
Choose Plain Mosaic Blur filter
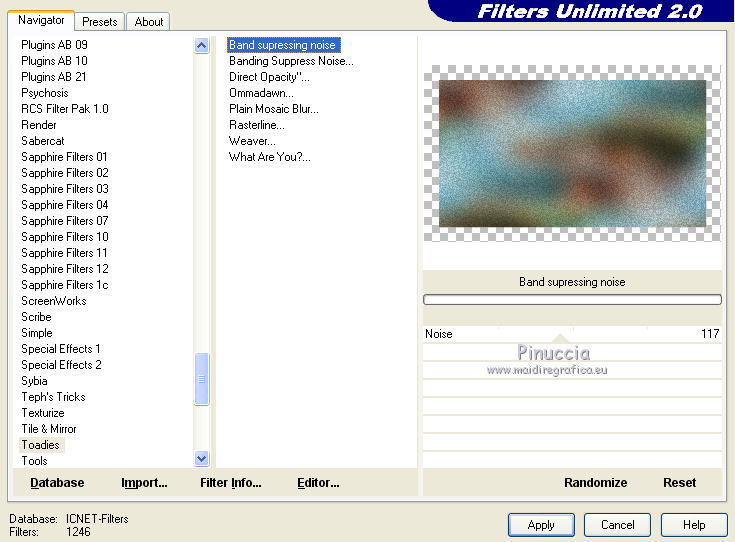click(x=274, y=109)
